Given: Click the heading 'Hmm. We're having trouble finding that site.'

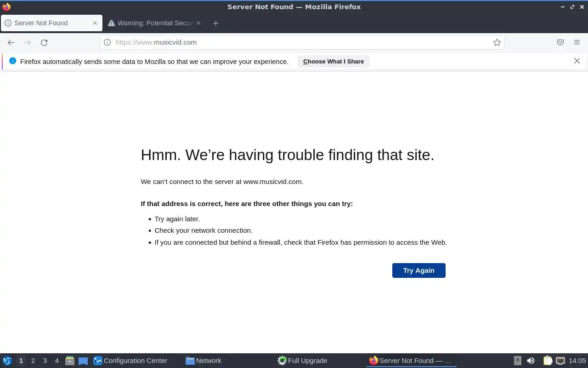Looking at the screenshot, I should coord(288,155).
